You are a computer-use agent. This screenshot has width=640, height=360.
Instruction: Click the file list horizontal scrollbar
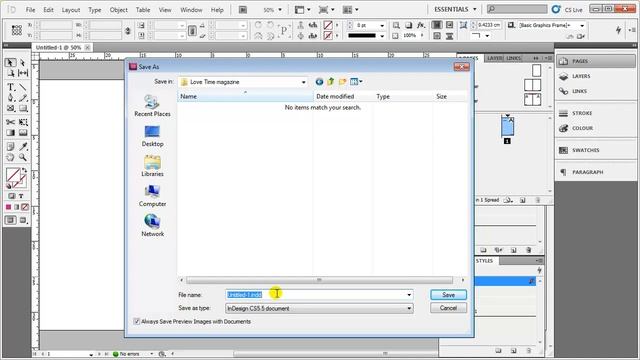(x=319, y=280)
